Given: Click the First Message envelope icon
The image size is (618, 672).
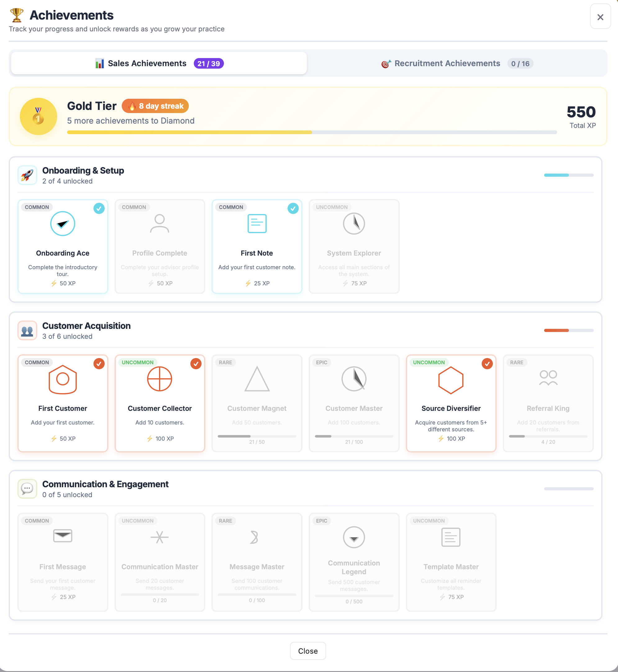Looking at the screenshot, I should point(62,536).
